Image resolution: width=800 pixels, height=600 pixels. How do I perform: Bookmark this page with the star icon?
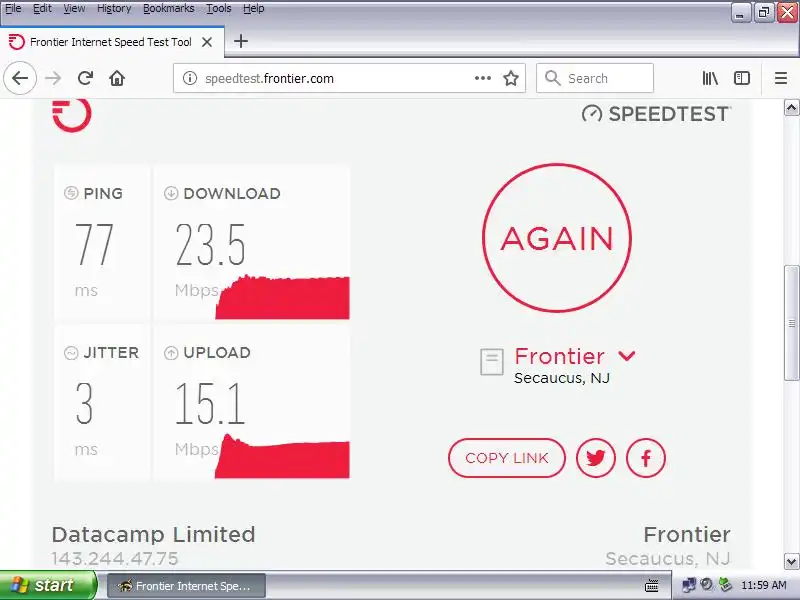pos(511,78)
